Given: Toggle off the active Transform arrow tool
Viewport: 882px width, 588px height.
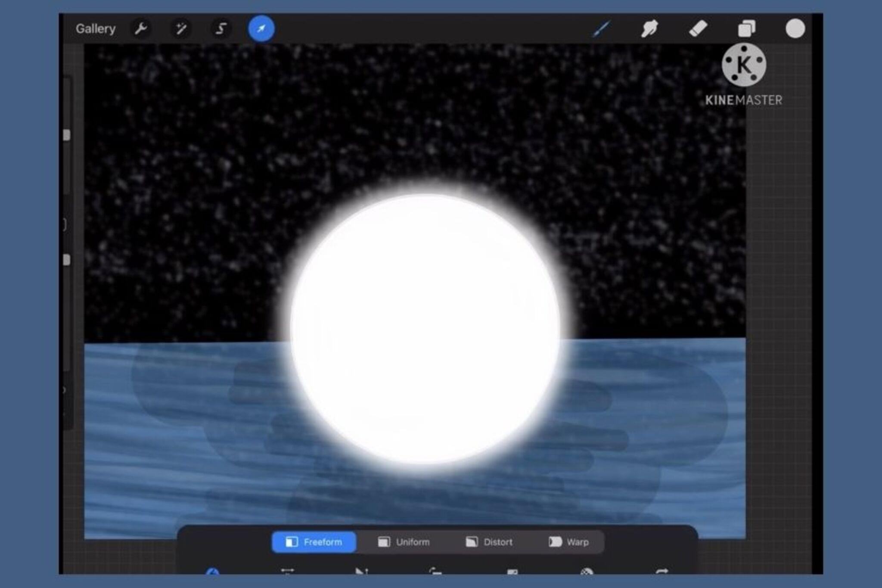Looking at the screenshot, I should pos(261,29).
